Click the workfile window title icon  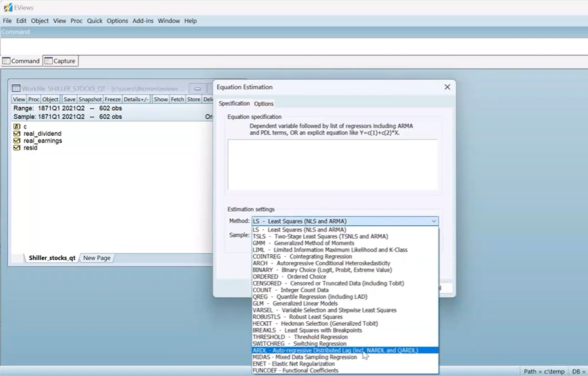click(x=16, y=89)
